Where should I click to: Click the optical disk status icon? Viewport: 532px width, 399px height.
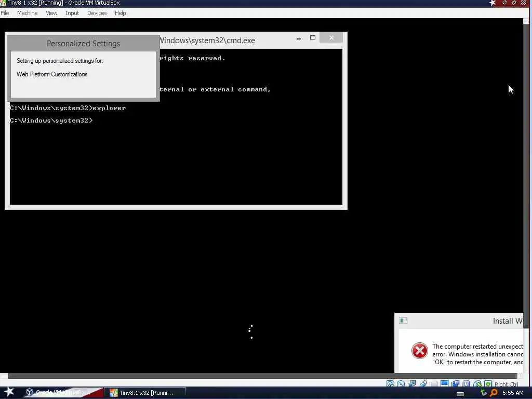tap(401, 384)
